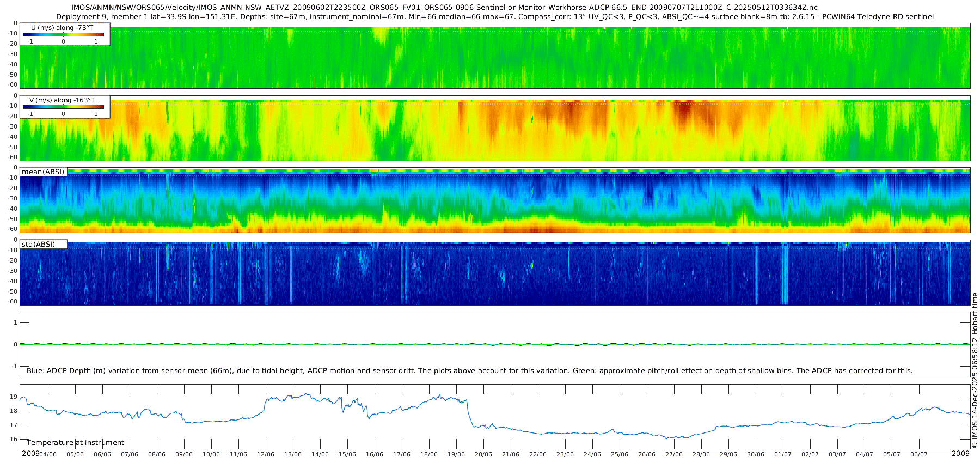Viewport: 980px width, 463px height.
Task: Click the 30/06 date tick label
Action: [756, 454]
